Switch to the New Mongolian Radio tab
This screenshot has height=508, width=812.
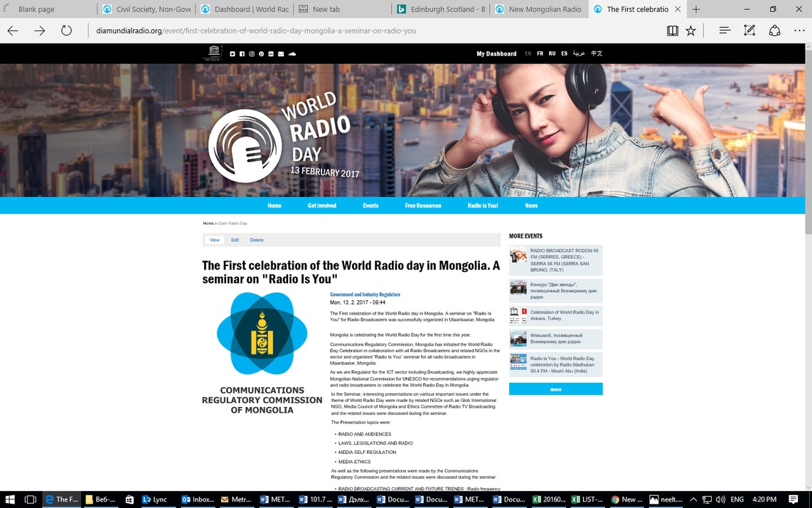tap(539, 9)
